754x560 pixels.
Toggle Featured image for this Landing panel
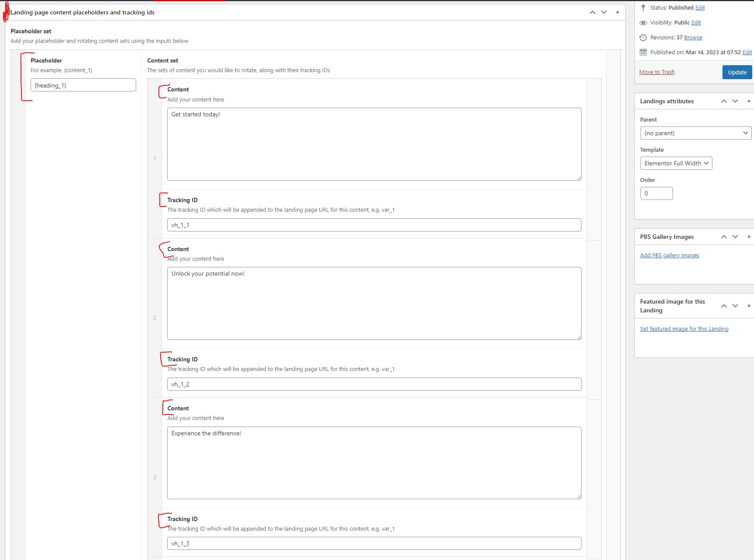pos(749,306)
